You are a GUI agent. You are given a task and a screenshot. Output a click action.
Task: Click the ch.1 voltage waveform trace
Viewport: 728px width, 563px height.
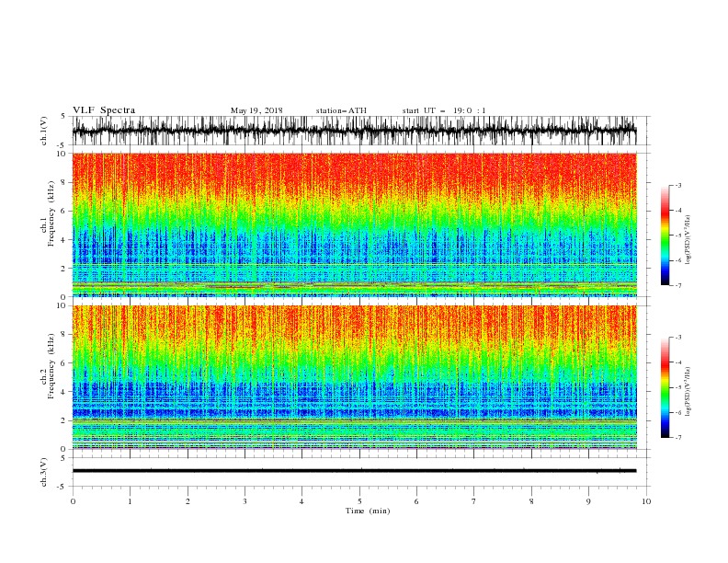coord(354,131)
